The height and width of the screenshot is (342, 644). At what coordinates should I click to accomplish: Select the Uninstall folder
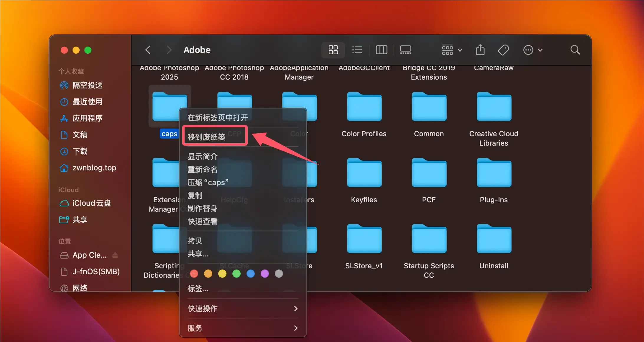click(x=494, y=239)
